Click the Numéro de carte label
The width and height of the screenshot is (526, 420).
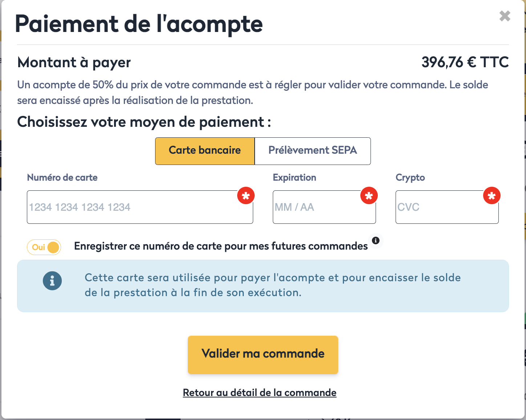pos(62,178)
